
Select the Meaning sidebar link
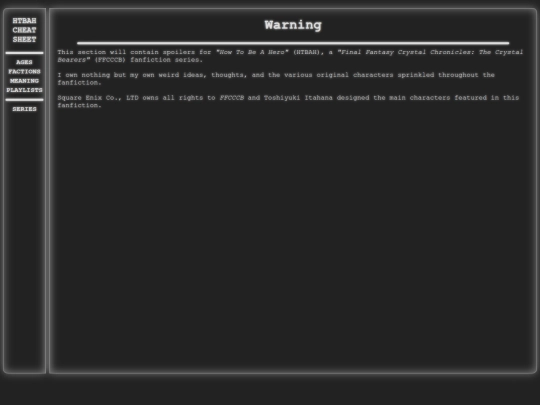(24, 81)
